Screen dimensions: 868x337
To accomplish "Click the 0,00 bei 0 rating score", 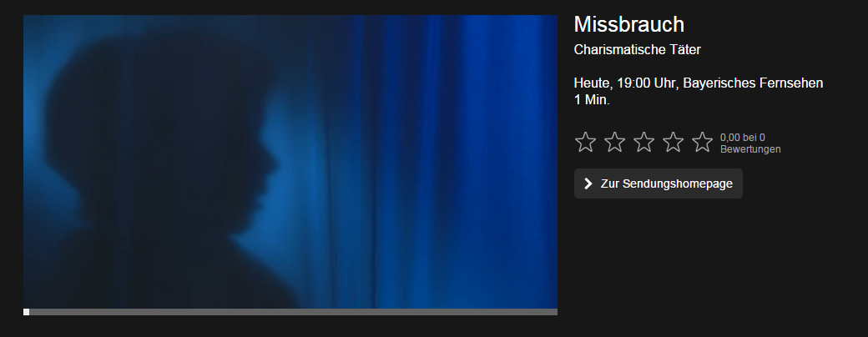I will pyautogui.click(x=742, y=138).
